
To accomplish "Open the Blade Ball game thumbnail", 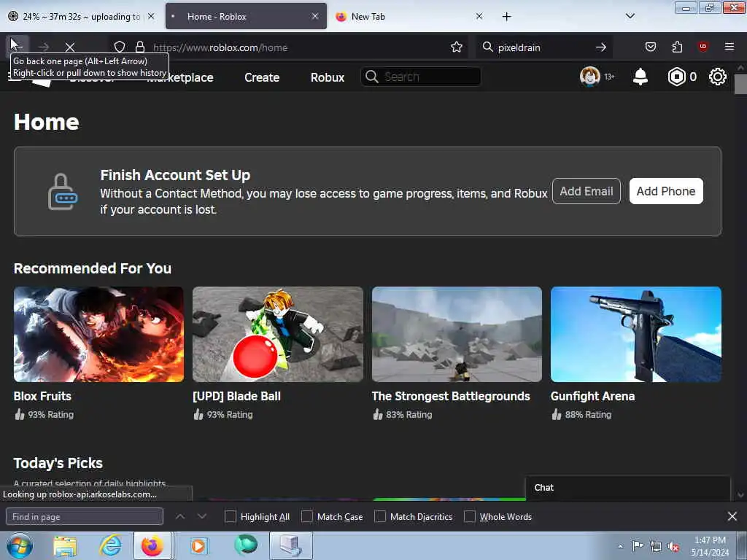I will (x=278, y=334).
